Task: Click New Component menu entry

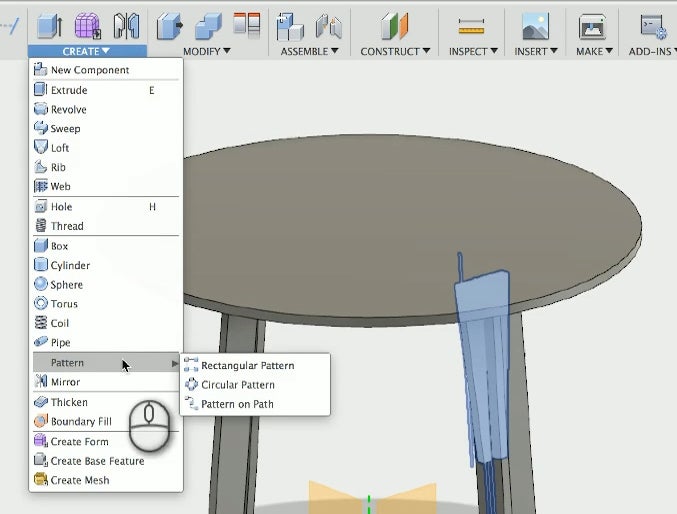Action: coord(89,70)
